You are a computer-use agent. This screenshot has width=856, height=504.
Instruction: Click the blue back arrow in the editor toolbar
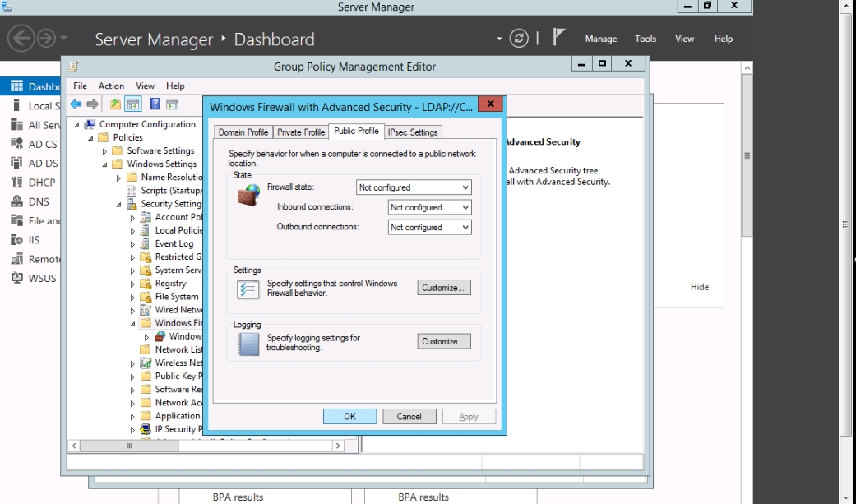[76, 104]
